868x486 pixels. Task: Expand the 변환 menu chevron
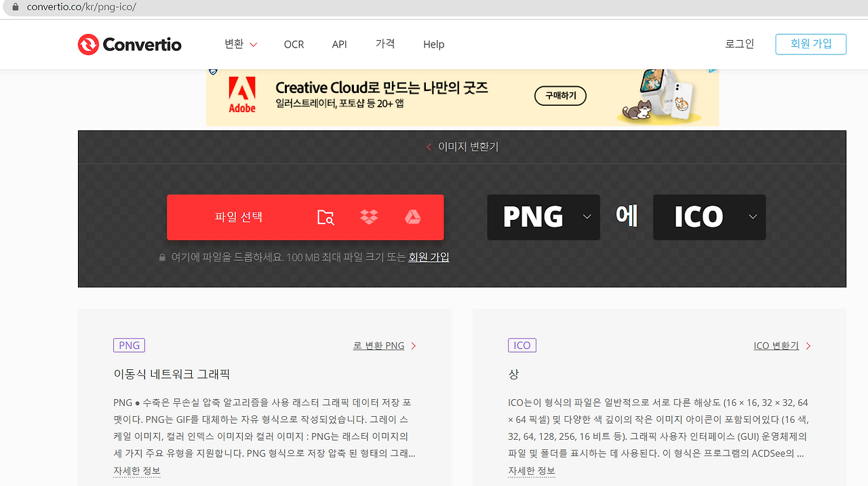[x=254, y=44]
